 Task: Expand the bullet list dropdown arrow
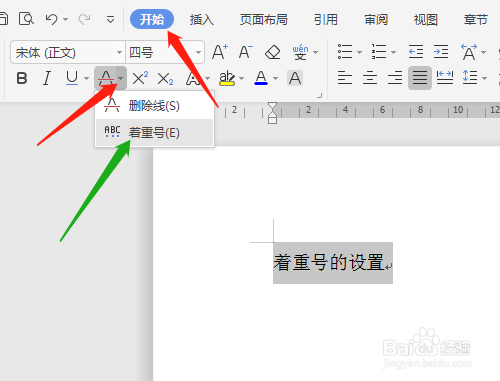359,52
